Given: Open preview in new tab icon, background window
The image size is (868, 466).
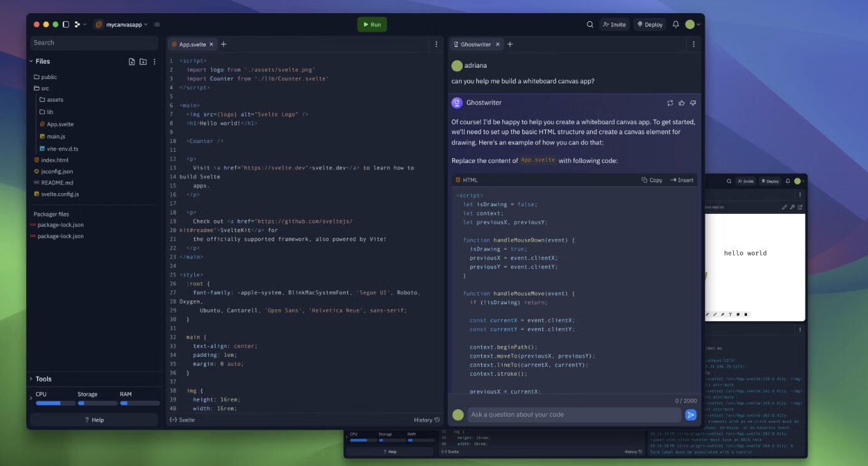Looking at the screenshot, I should [800, 207].
